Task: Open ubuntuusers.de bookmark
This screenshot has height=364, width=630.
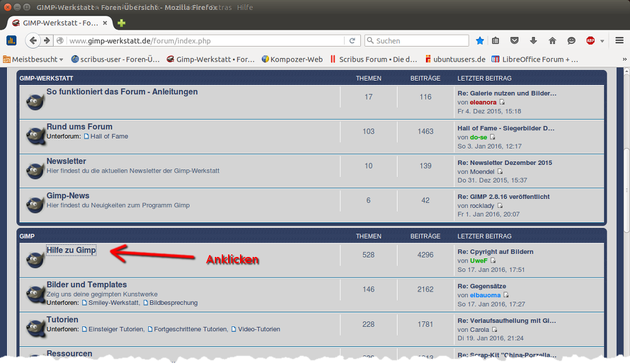Action: point(455,59)
